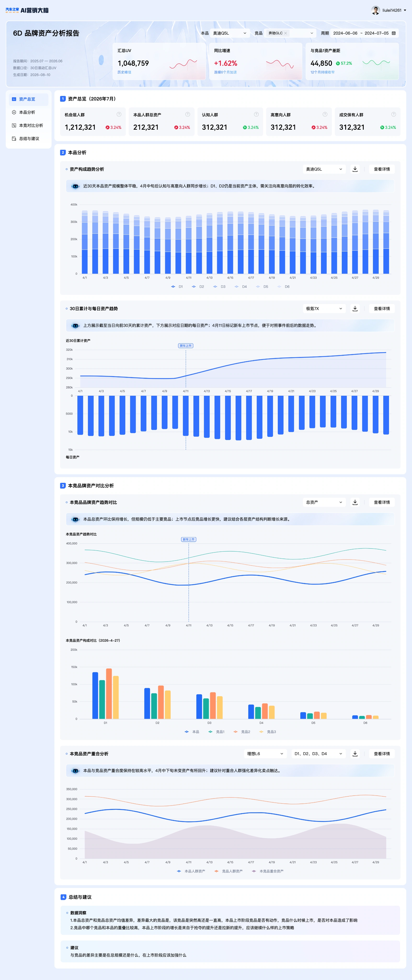Click 查看详情 for 30日累计与每日资产趋势
412x980 pixels.
[x=382, y=309]
